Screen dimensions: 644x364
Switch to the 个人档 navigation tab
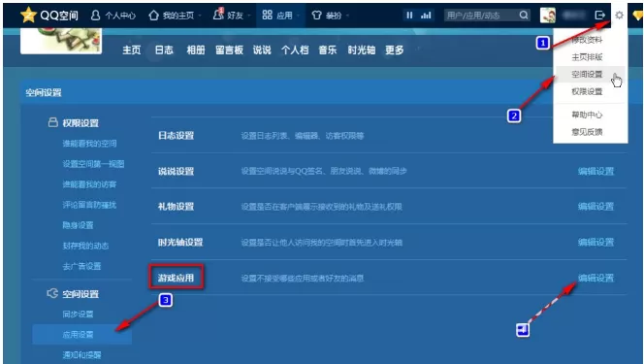click(295, 50)
